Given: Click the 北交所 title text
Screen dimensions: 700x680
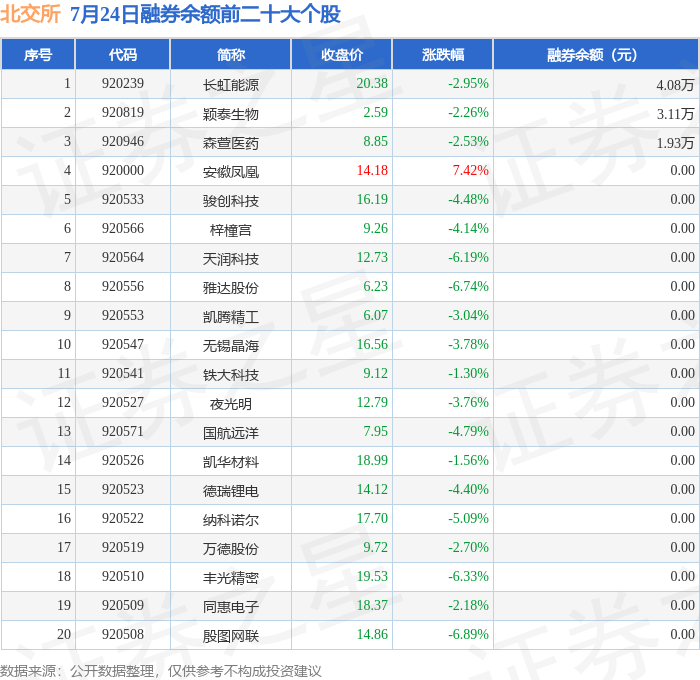Looking at the screenshot, I should click(30, 14).
